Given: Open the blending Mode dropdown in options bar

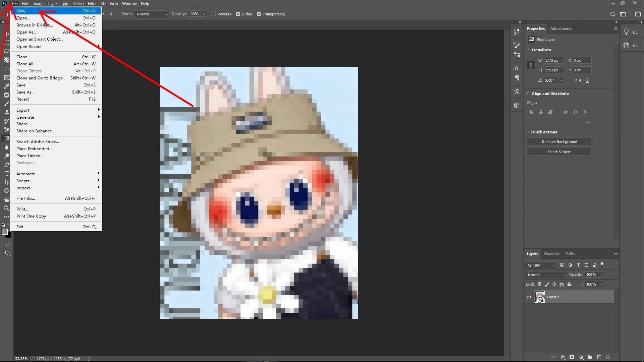Looking at the screenshot, I should click(152, 14).
